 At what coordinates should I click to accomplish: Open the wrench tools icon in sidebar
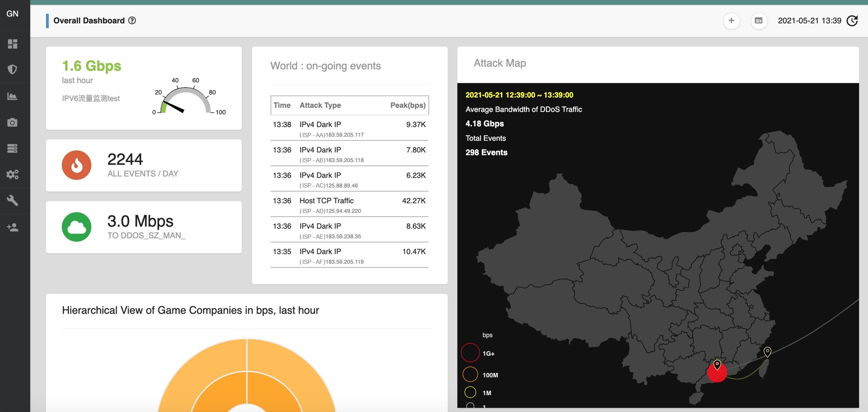13,201
